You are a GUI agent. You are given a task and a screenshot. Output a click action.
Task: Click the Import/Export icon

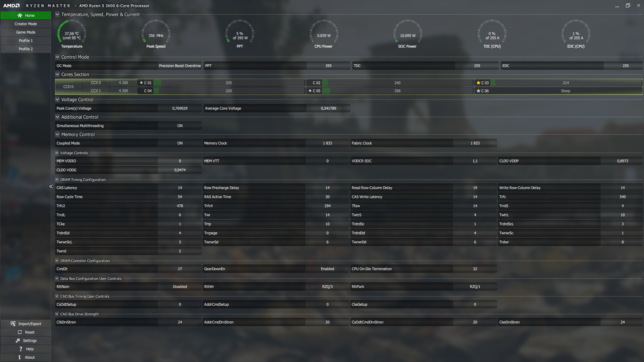point(13,324)
